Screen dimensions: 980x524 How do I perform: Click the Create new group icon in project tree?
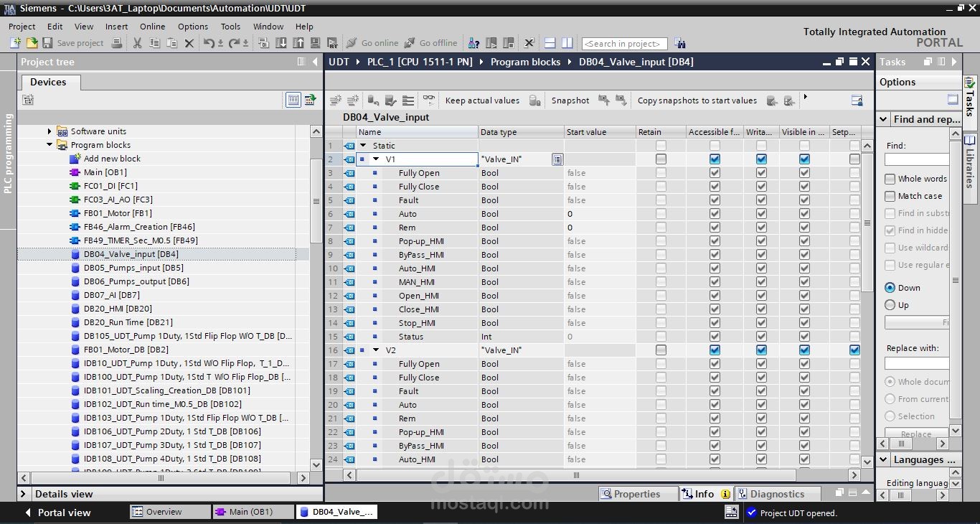tap(29, 100)
